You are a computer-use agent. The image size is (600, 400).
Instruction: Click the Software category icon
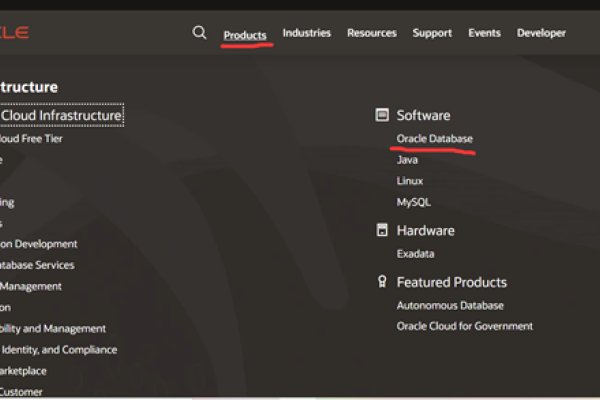click(382, 115)
